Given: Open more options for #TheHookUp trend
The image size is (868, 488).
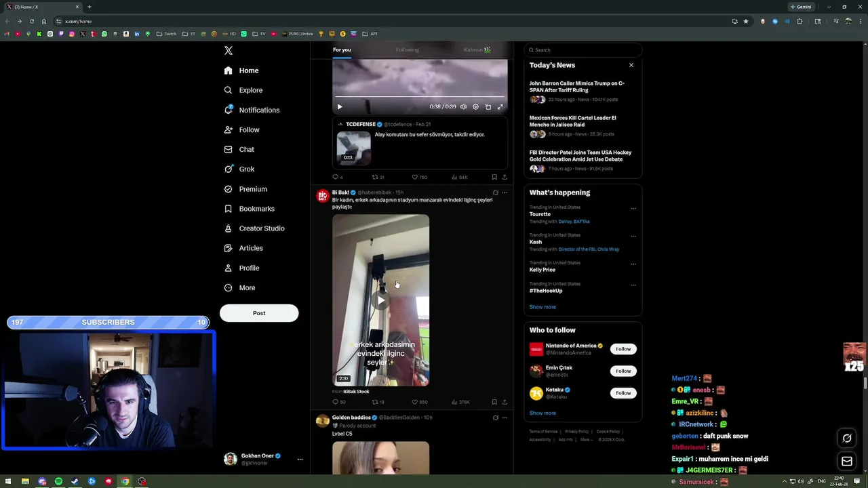Looking at the screenshot, I should (x=633, y=285).
